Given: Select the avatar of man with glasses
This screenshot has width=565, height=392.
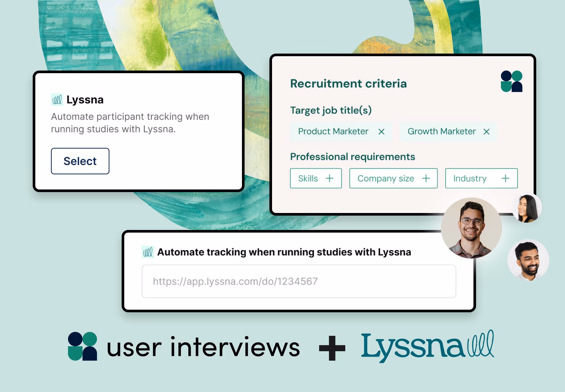Looking at the screenshot, I should (x=471, y=228).
